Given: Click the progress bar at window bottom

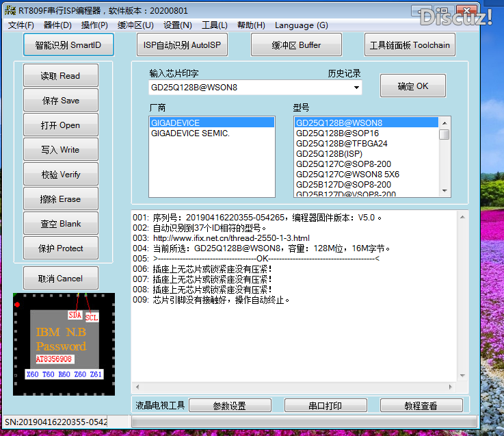Looking at the screenshot, I should point(304,422).
